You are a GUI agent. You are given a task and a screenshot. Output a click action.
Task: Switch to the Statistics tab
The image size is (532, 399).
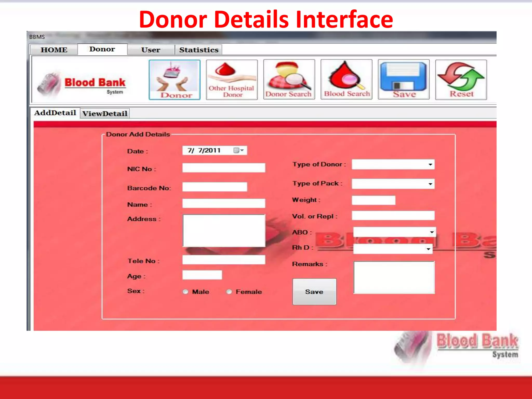(199, 50)
